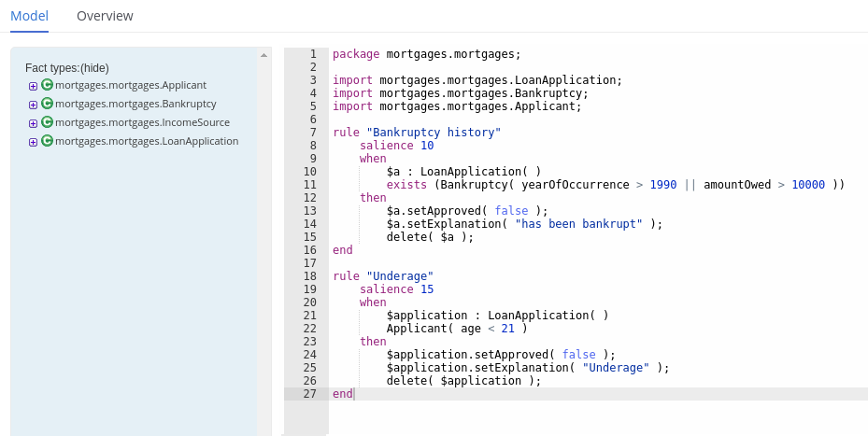Click the green class icon beside mortgages.mortgages.Applicant
The image size is (868, 436).
(47, 85)
